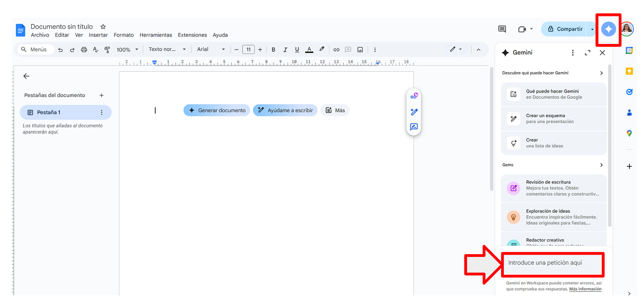Image resolution: width=644 pixels, height=298 pixels.
Task: Open the Archivo menu
Action: pos(40,35)
